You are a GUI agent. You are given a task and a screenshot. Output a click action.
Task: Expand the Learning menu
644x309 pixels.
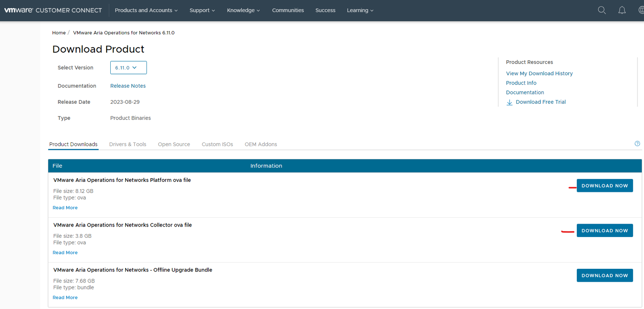[x=360, y=10]
